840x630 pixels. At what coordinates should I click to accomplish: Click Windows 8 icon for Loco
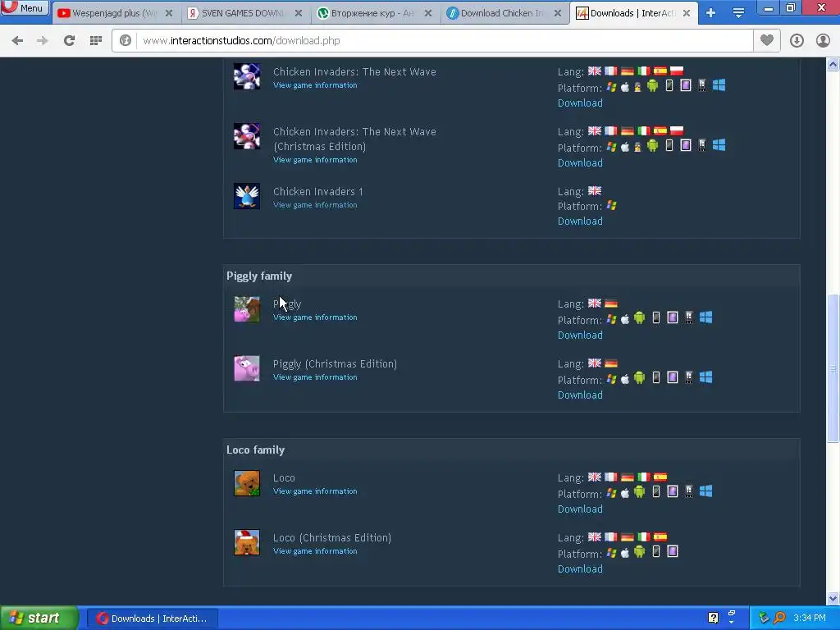706,492
